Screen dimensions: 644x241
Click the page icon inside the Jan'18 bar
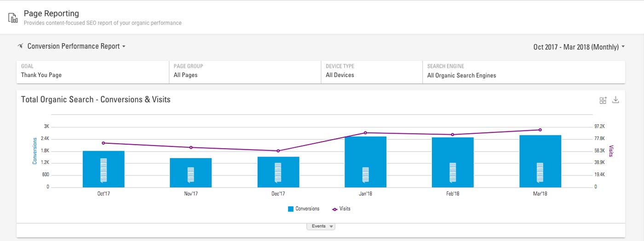point(366,174)
